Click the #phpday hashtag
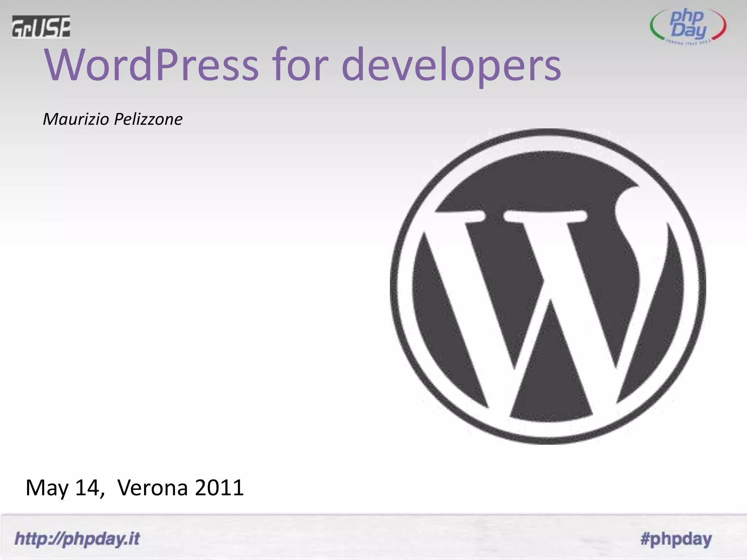 point(676,539)
